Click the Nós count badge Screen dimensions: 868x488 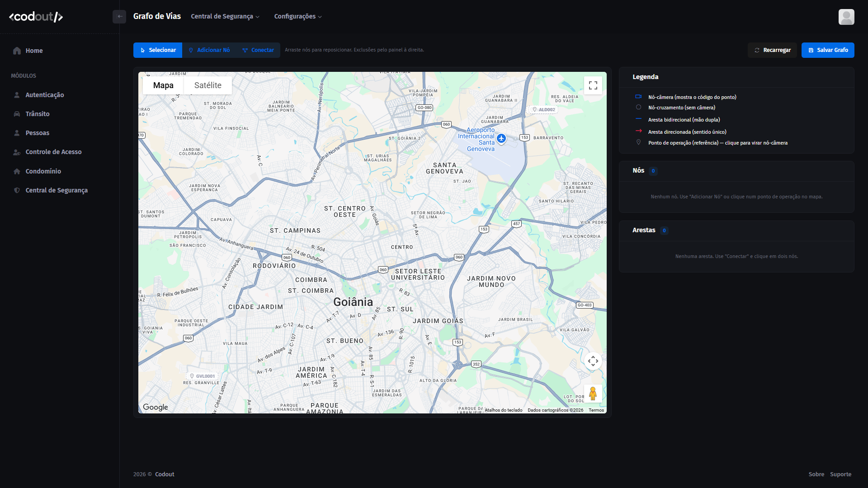[x=653, y=171]
